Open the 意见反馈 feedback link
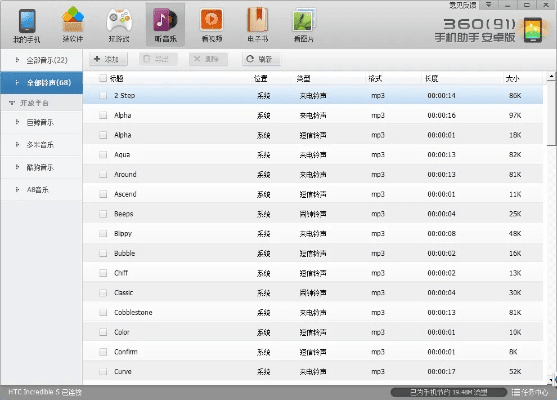Viewport: 557px width, 400px height. 463,5
